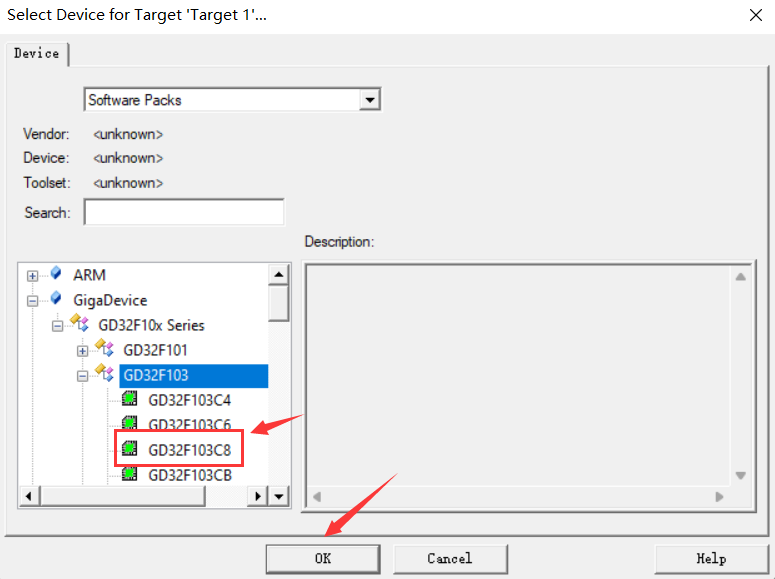Click the device tree vertical scrollbar thumb
Image resolution: width=775 pixels, height=579 pixels.
279,303
